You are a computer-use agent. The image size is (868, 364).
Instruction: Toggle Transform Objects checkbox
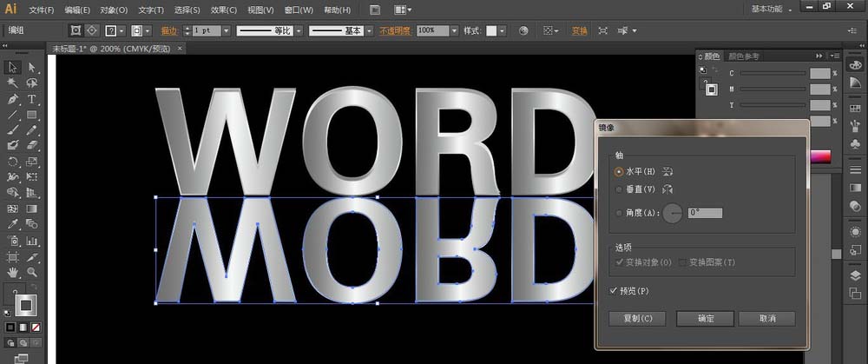tap(620, 262)
